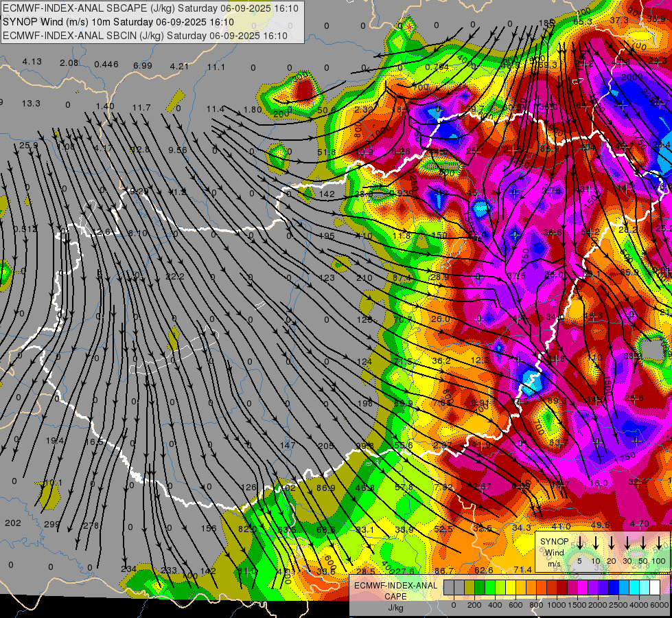This screenshot has height=618, width=672.
Task: Click the 36.2 value on the map
Action: 441,361
